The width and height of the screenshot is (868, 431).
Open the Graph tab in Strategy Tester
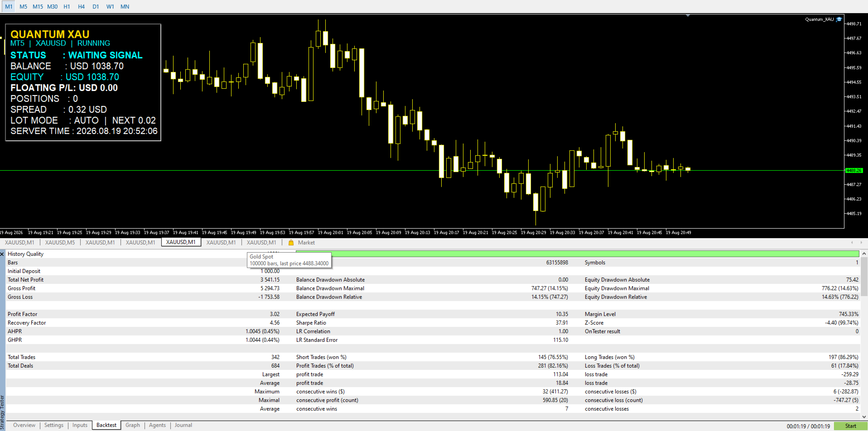click(133, 425)
